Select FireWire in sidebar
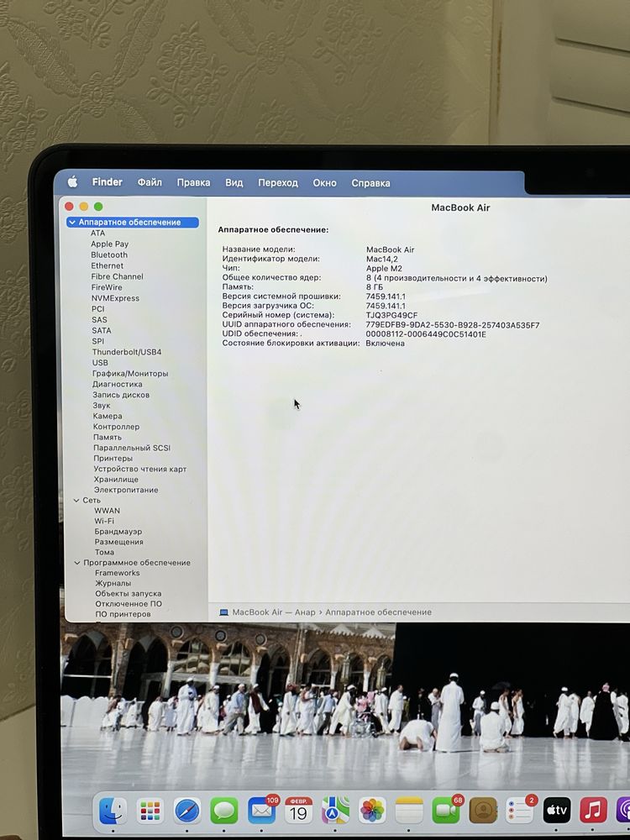 point(107,287)
